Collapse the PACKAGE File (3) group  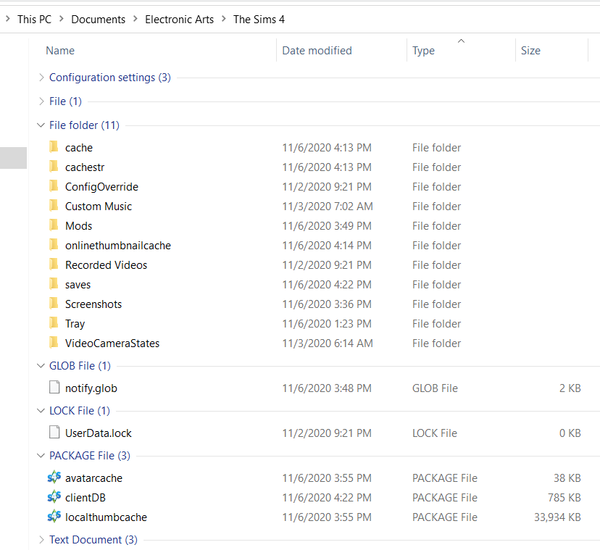[x=41, y=455]
